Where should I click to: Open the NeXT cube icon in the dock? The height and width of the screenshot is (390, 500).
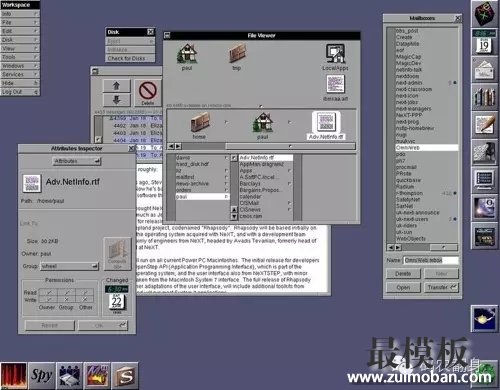tap(484, 14)
